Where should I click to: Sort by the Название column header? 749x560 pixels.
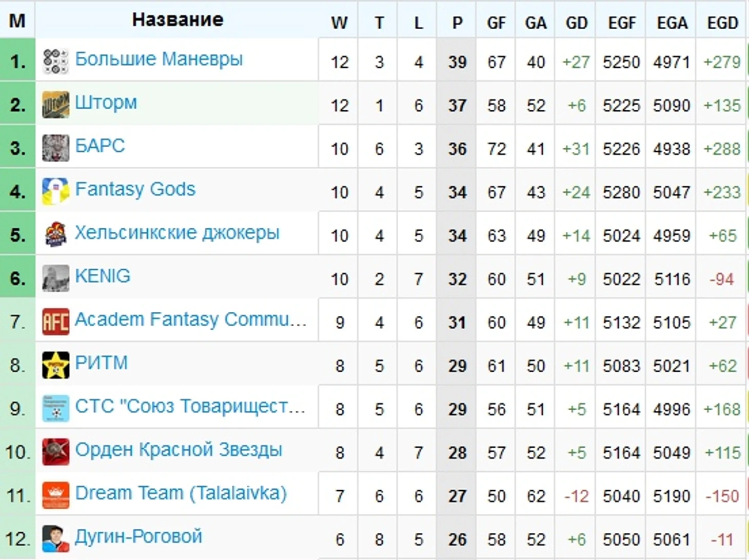pyautogui.click(x=178, y=19)
